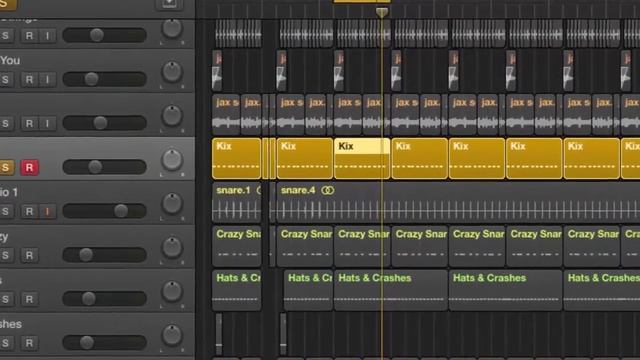Adjust volume fader on track above You
The image size is (640, 360).
tap(96, 35)
